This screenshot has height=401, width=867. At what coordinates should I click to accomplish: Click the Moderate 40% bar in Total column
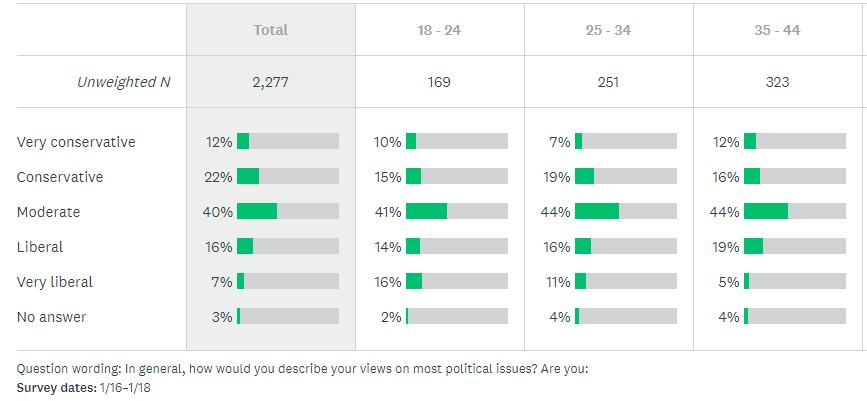click(287, 212)
